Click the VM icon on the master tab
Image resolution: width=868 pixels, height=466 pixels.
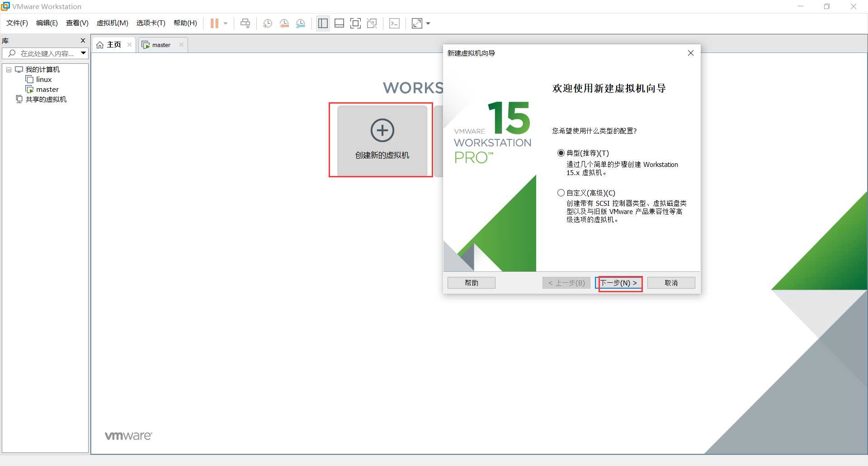tap(146, 45)
